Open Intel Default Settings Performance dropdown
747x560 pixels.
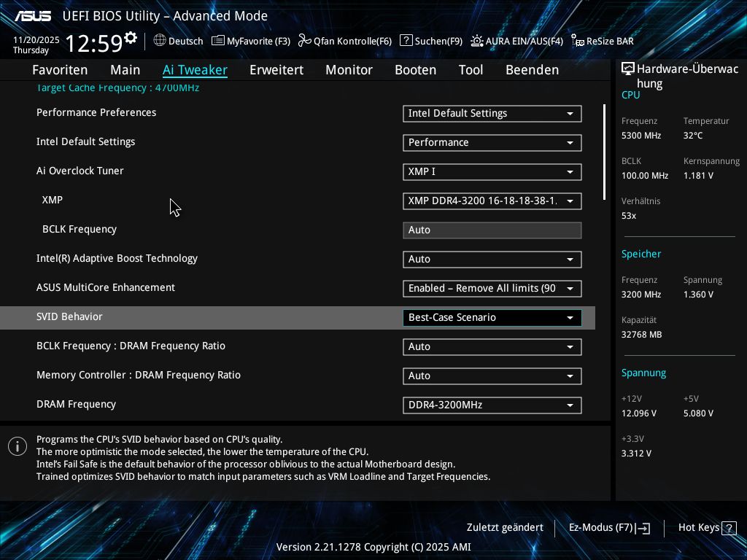click(492, 142)
